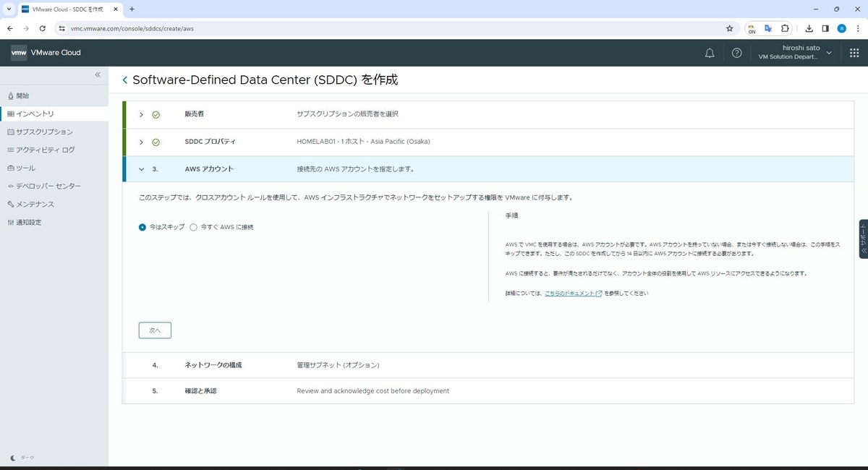Open サブスクリプション in the sidebar
Screen dimensions: 868x470
[x=54, y=132]
